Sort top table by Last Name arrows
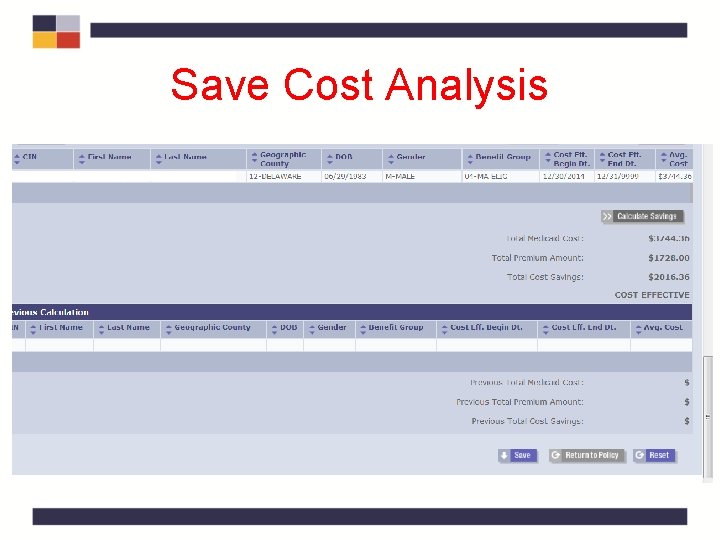Viewport: 720px width, 540px height. [158, 159]
